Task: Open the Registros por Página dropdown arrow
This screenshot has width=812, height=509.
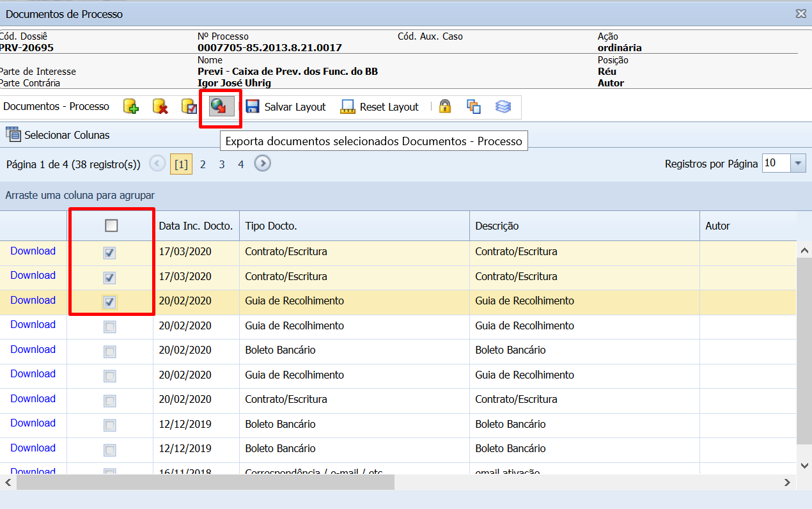Action: pos(798,163)
